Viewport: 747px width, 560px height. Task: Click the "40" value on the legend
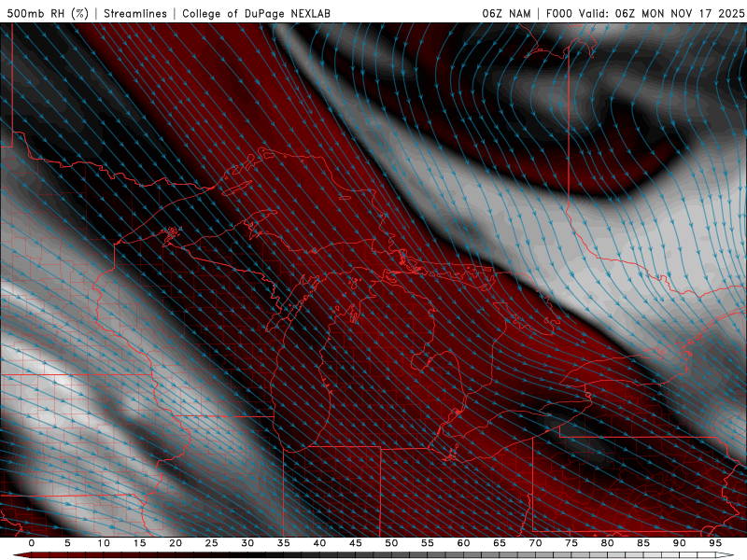319,543
